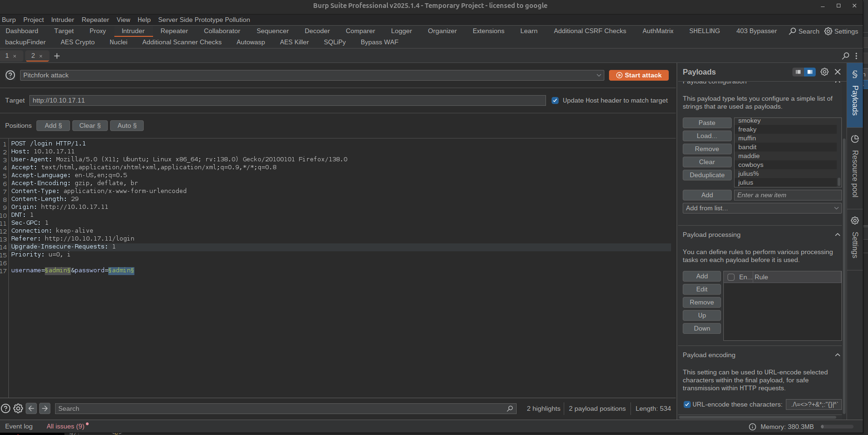The image size is (868, 435).
Task: Click the help icon beside Pitchfork attack
Action: pyautogui.click(x=10, y=75)
